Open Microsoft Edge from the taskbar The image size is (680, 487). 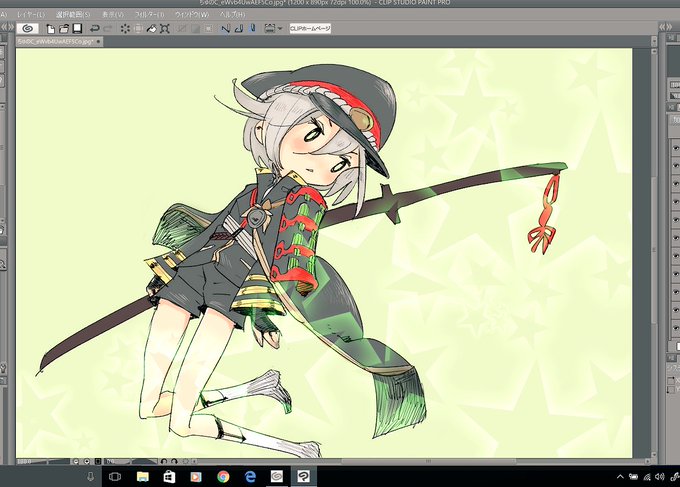point(250,477)
